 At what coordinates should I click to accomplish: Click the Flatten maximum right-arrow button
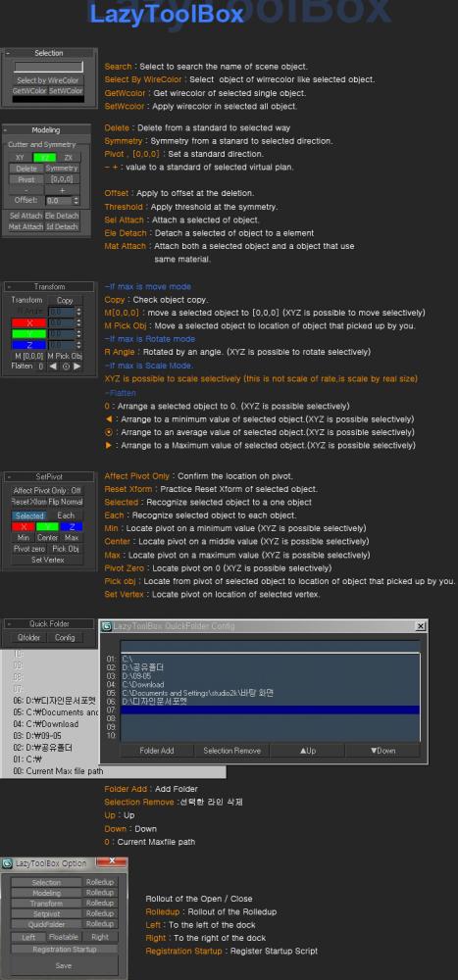(76, 367)
